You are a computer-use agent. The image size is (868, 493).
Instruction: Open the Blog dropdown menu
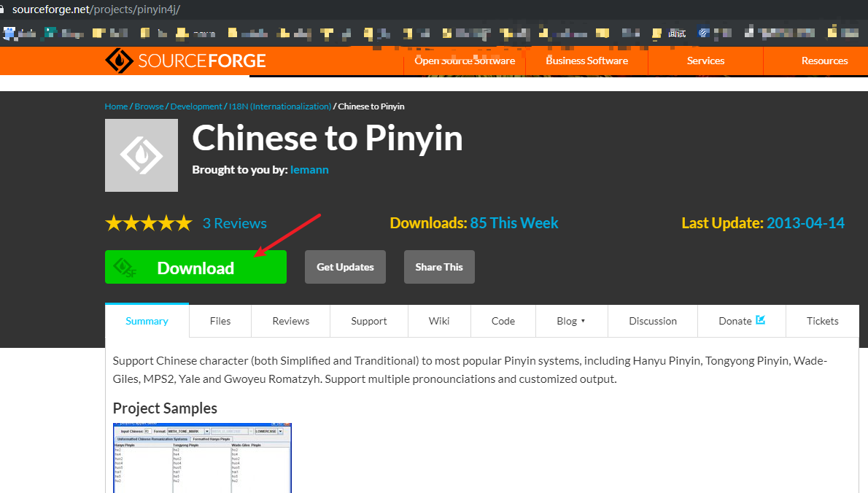click(x=571, y=321)
